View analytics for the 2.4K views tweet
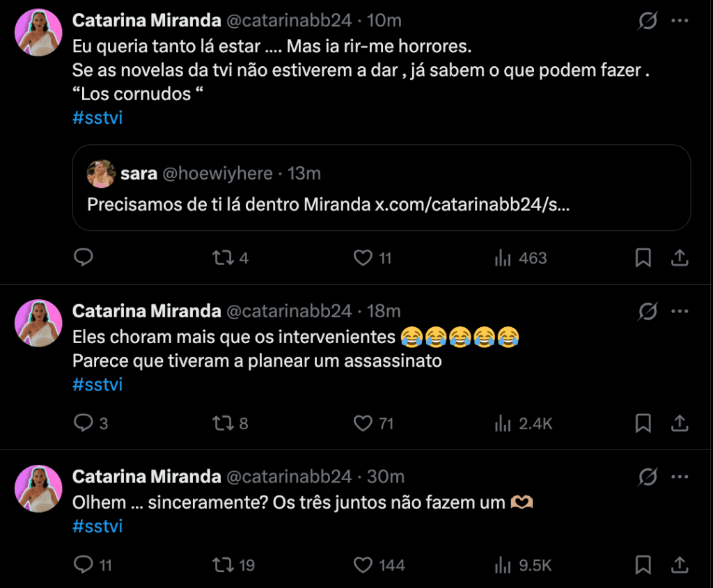This screenshot has height=588, width=713. pos(522,423)
